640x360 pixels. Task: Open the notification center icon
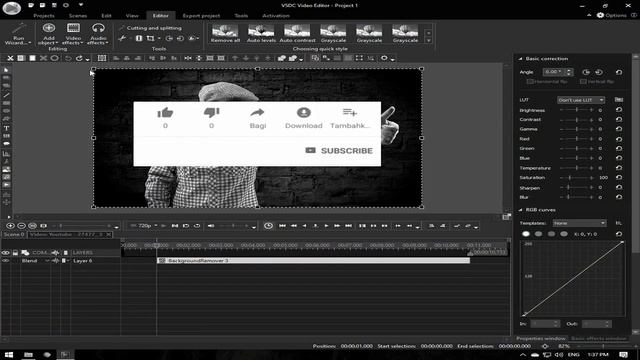[623, 355]
